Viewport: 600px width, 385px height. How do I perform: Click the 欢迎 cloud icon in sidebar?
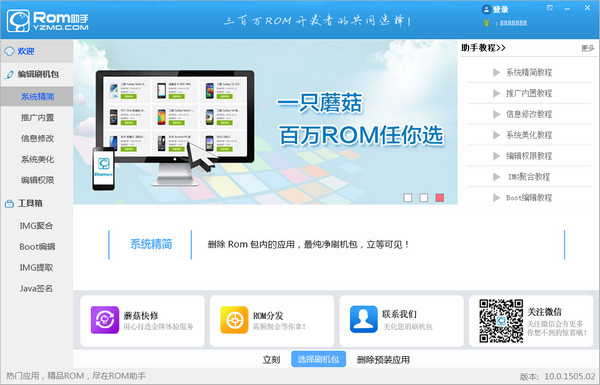click(10, 51)
